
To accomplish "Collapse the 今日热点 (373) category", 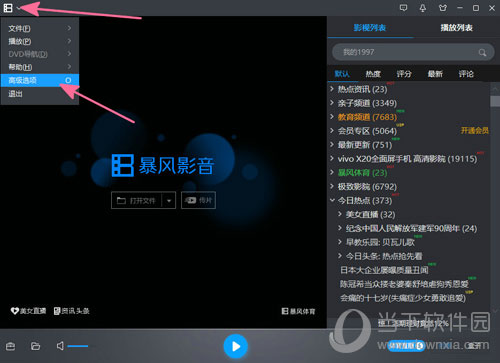I will [x=332, y=200].
